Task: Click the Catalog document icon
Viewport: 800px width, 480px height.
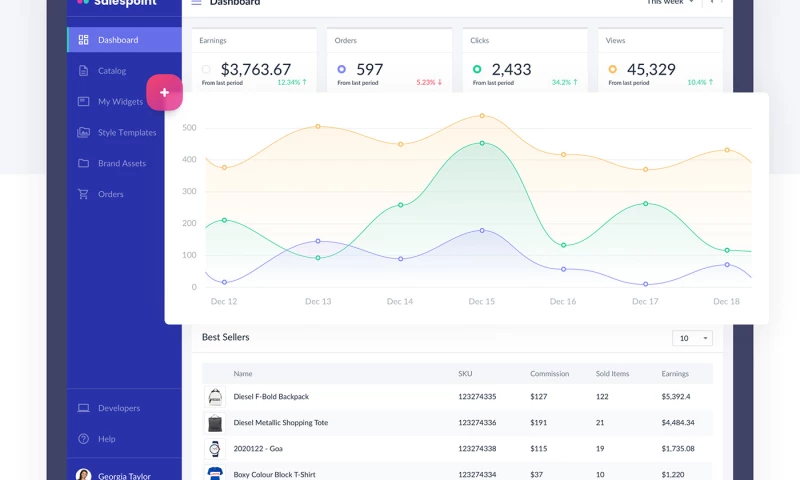Action: pyautogui.click(x=83, y=71)
